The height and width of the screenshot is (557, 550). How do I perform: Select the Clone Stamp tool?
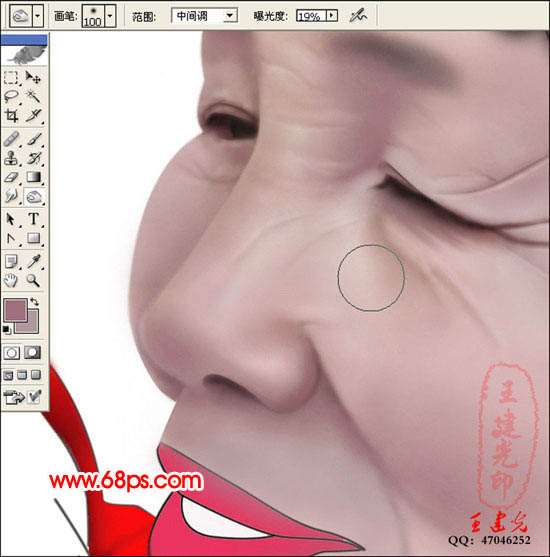[x=11, y=158]
